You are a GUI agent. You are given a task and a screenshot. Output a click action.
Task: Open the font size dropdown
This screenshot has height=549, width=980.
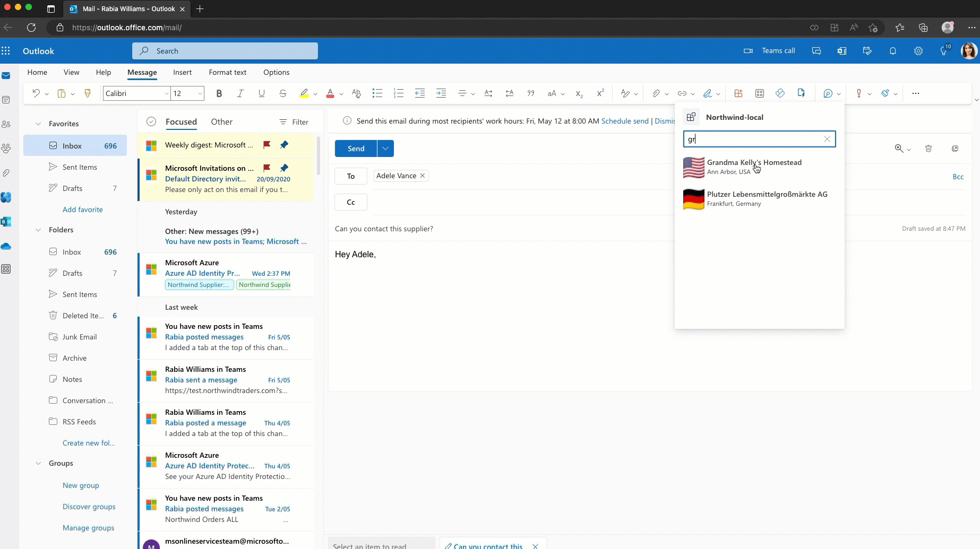(200, 93)
